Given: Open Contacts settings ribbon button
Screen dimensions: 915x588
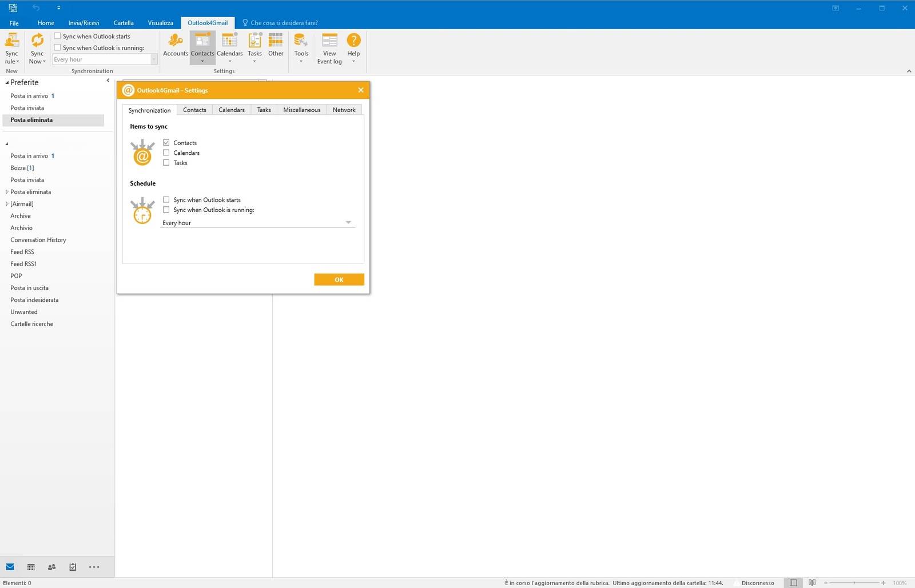Looking at the screenshot, I should click(x=202, y=48).
